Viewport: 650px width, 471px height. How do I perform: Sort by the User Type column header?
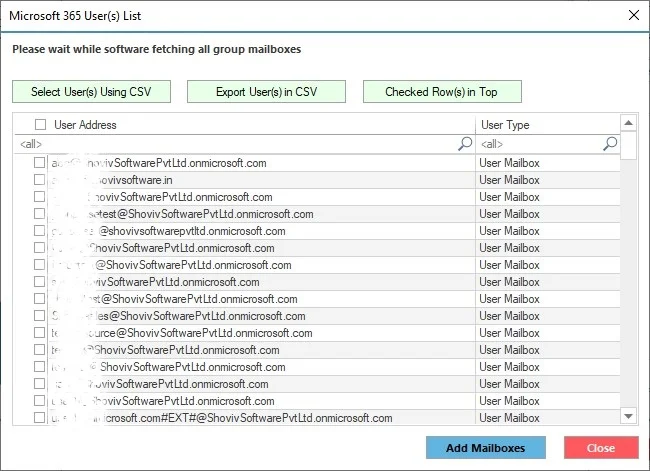click(505, 125)
